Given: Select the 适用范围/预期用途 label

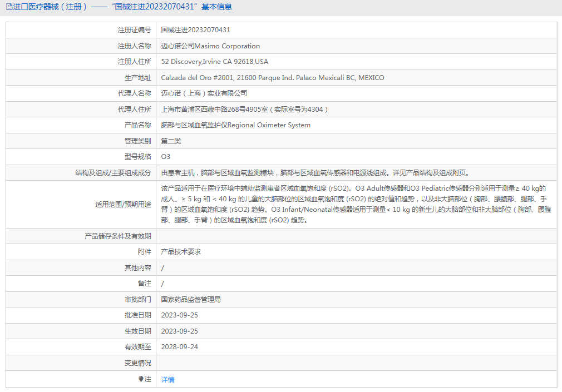Looking at the screenshot, I should 124,205.
